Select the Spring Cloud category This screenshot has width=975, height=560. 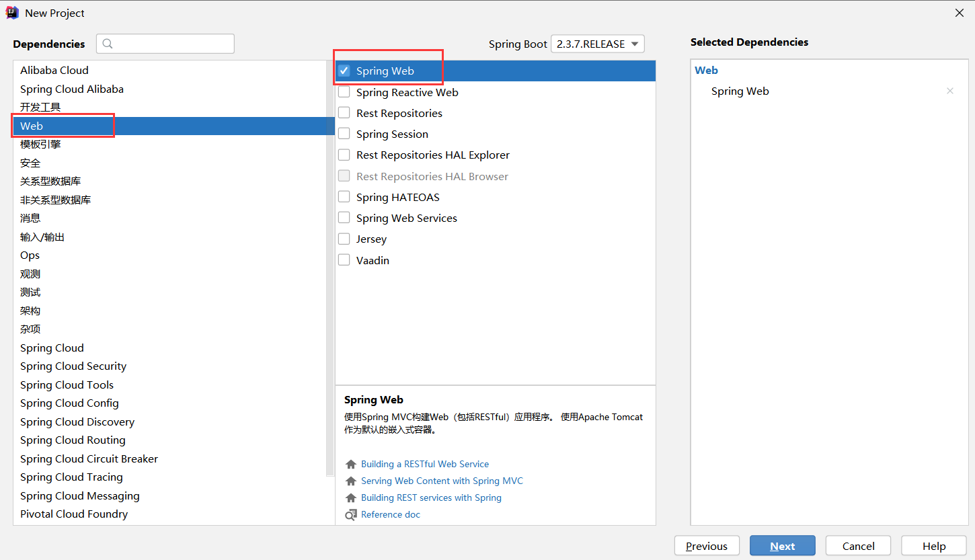coord(169,348)
